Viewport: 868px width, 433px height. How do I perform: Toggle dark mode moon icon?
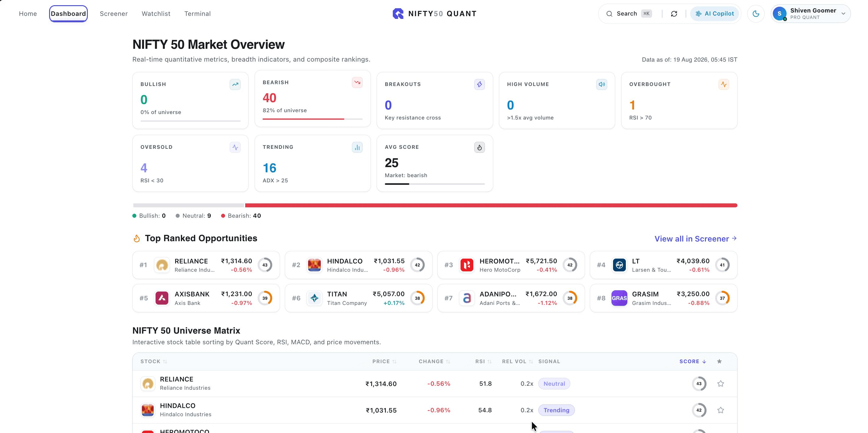(756, 14)
